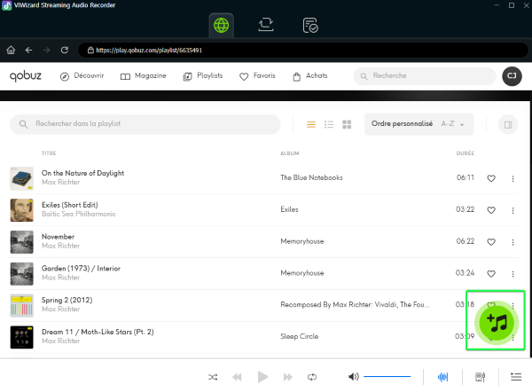
Task: Click Spring 2 (2012) cover thumbnail
Action: click(x=21, y=305)
